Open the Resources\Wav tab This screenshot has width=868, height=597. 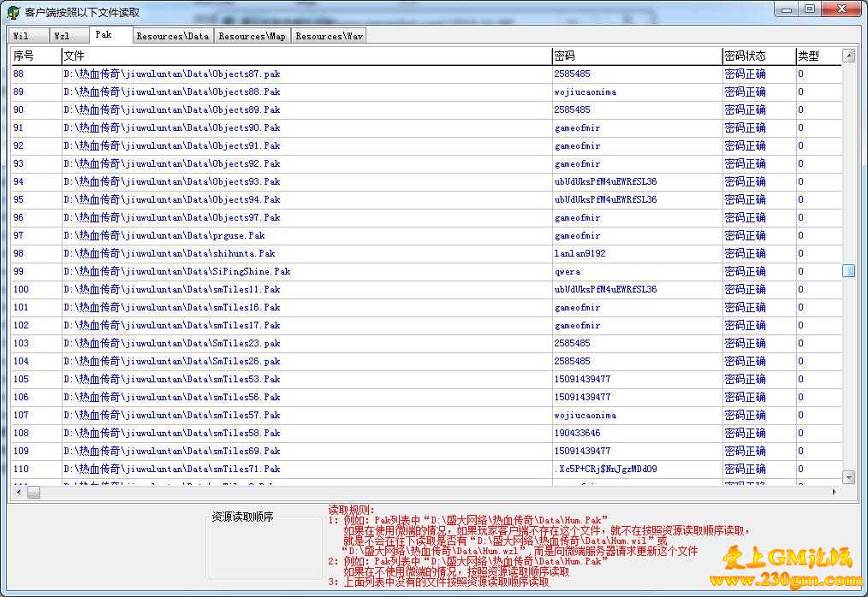(x=329, y=36)
